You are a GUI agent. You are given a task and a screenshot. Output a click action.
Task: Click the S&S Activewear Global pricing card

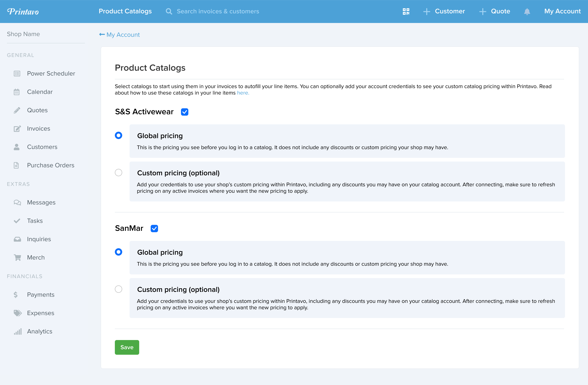point(347,141)
